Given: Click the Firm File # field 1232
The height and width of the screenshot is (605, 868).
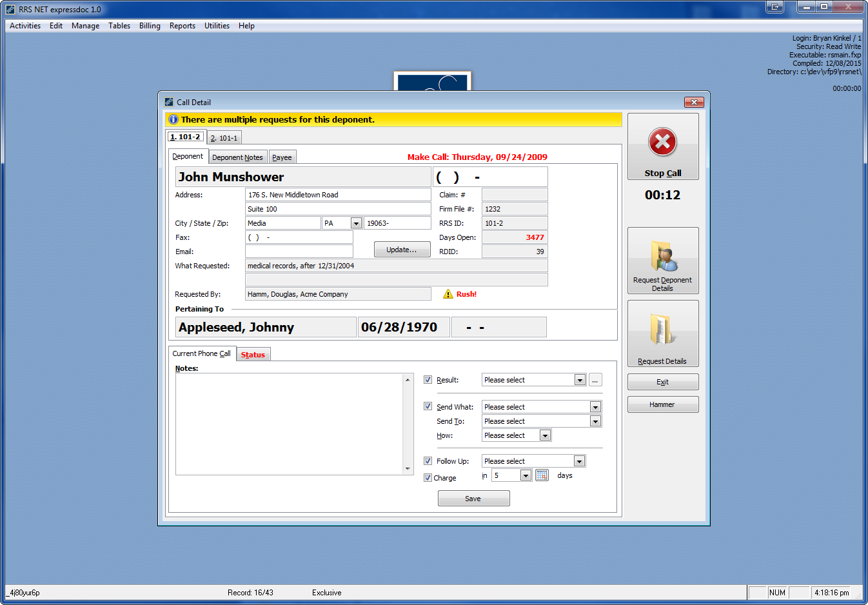Looking at the screenshot, I should tap(515, 209).
